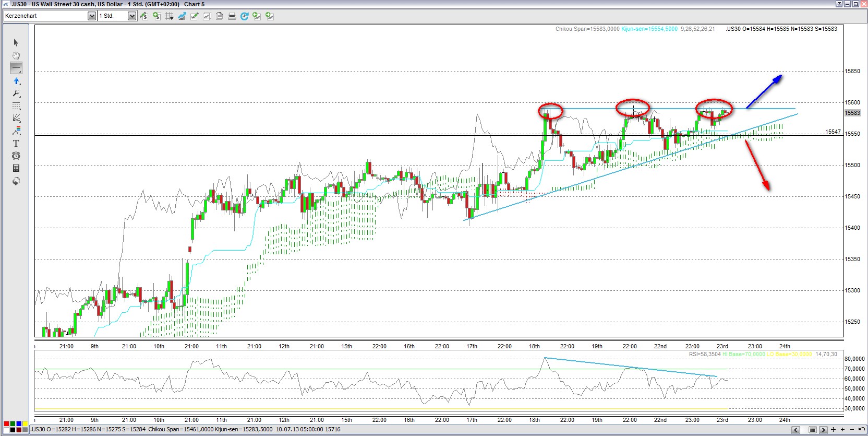This screenshot has height=436, width=868.
Task: Click the scroll left button at bottom
Action: 795,430
